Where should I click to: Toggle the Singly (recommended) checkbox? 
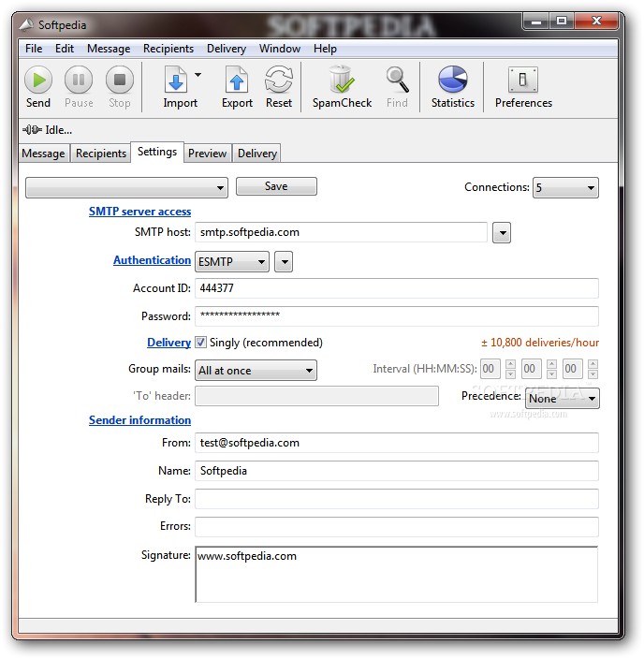point(201,342)
